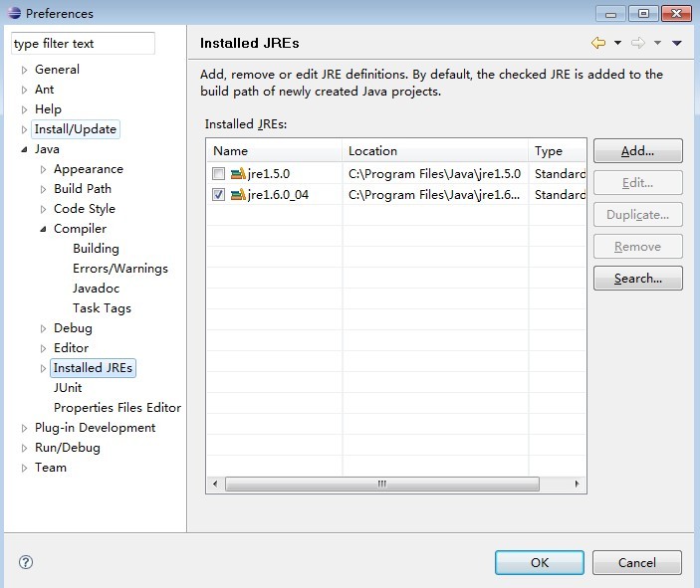Select Installed JREs in the tree
700x588 pixels.
click(x=93, y=368)
